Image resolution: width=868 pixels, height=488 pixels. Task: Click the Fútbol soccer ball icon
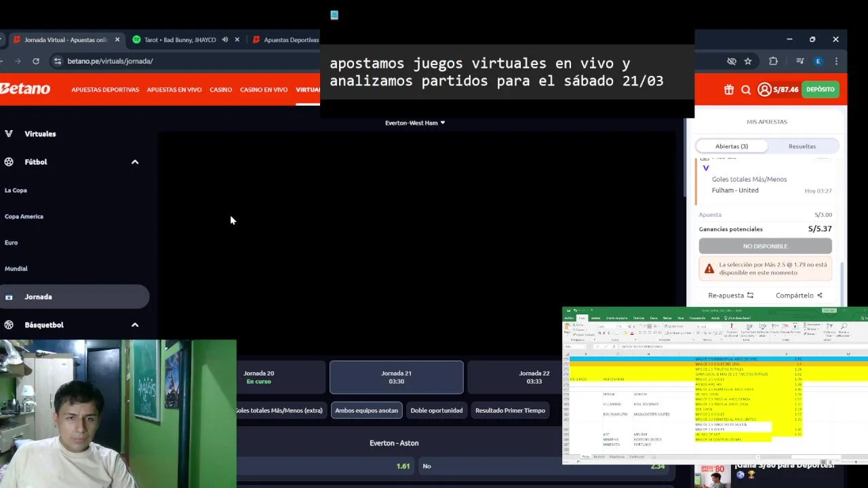pos(9,162)
